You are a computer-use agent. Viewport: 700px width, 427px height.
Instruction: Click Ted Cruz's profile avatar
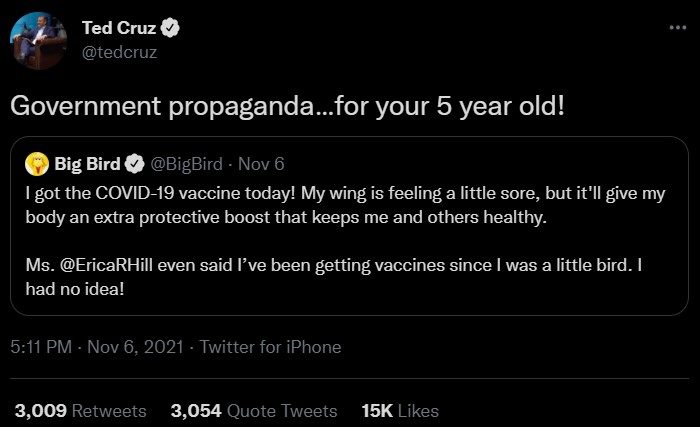[x=36, y=41]
